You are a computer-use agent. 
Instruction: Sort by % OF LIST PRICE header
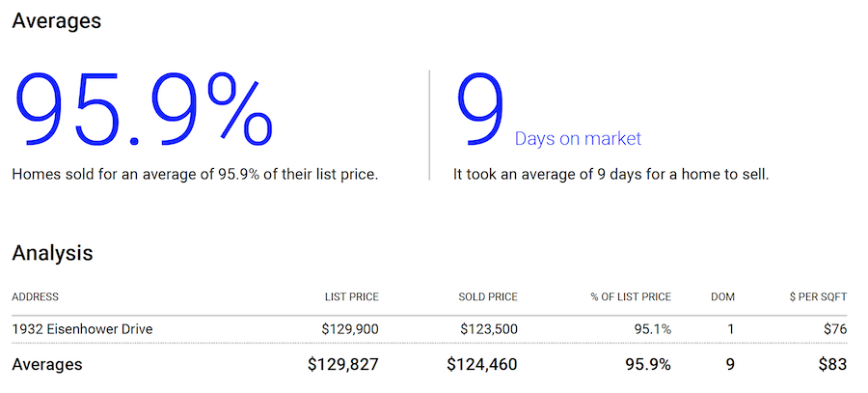tap(631, 296)
